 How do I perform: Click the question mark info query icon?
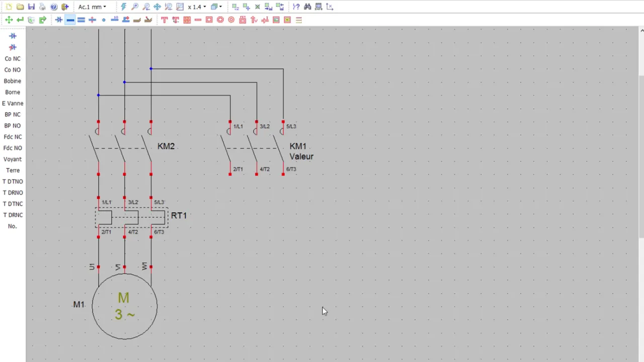pyautogui.click(x=296, y=7)
